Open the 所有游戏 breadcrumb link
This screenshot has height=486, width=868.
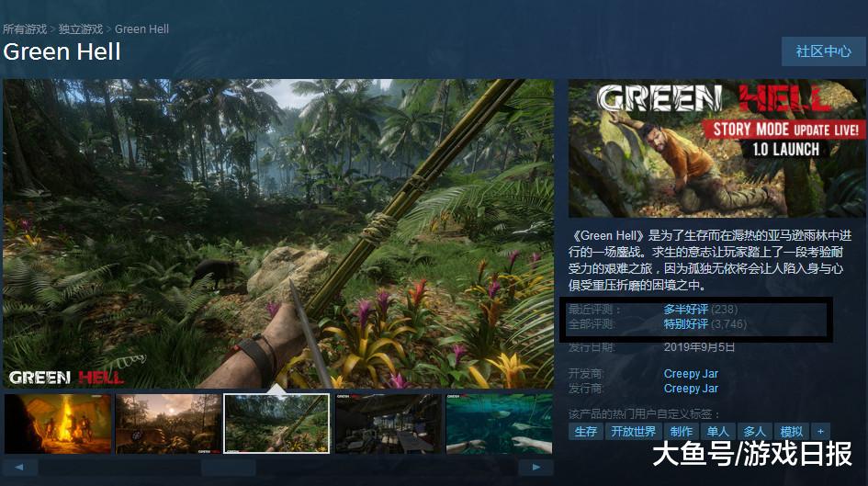25,28
